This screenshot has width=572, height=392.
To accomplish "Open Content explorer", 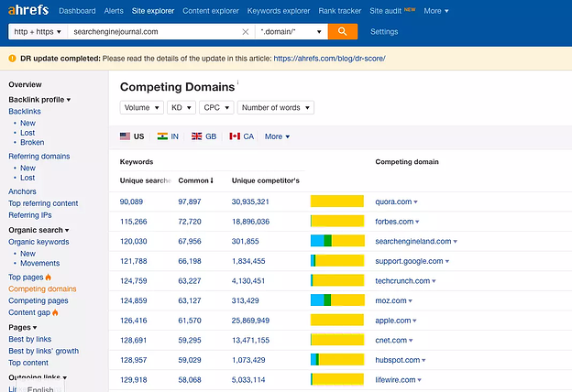I will 211,11.
